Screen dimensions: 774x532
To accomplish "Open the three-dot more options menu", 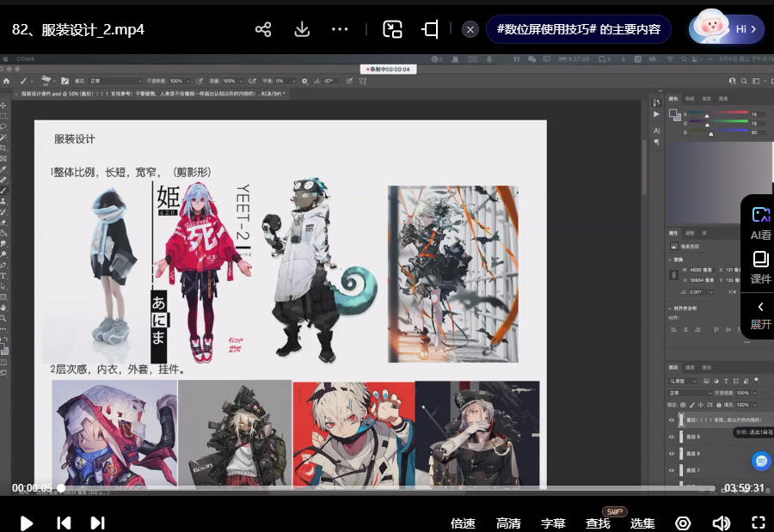I will click(x=340, y=29).
